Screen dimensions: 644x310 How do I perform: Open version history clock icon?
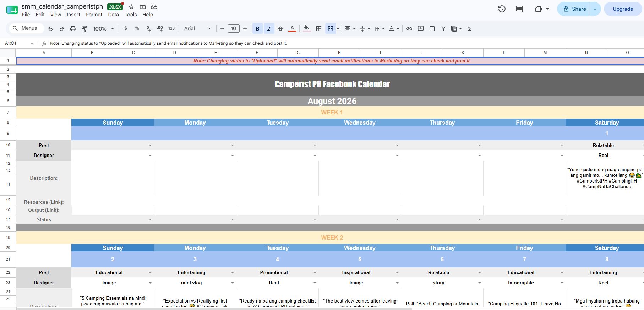(x=502, y=9)
